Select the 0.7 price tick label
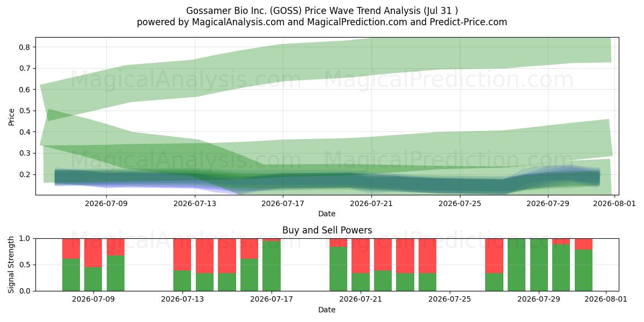Screen dimensions: 644x322 click(x=26, y=68)
